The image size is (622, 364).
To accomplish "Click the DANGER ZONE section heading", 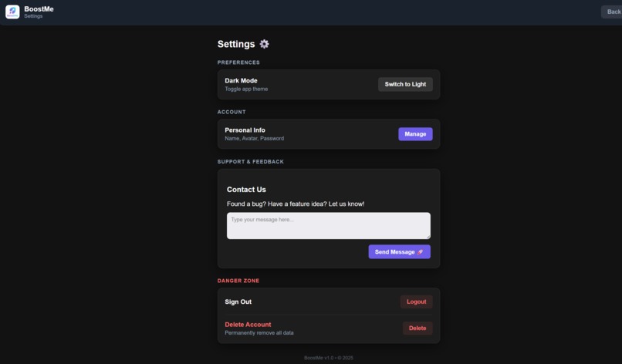I will 238,281.
